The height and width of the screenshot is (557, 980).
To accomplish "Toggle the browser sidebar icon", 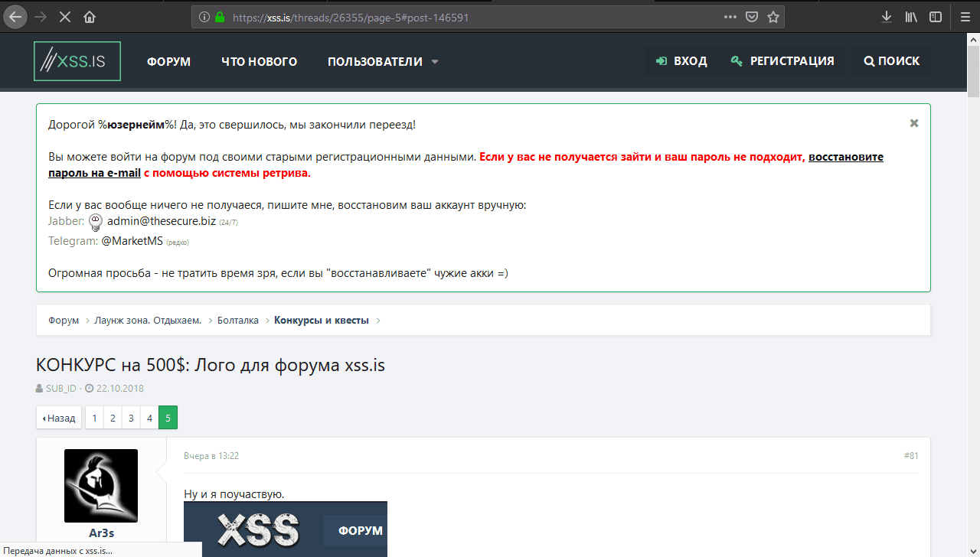I will tap(936, 17).
